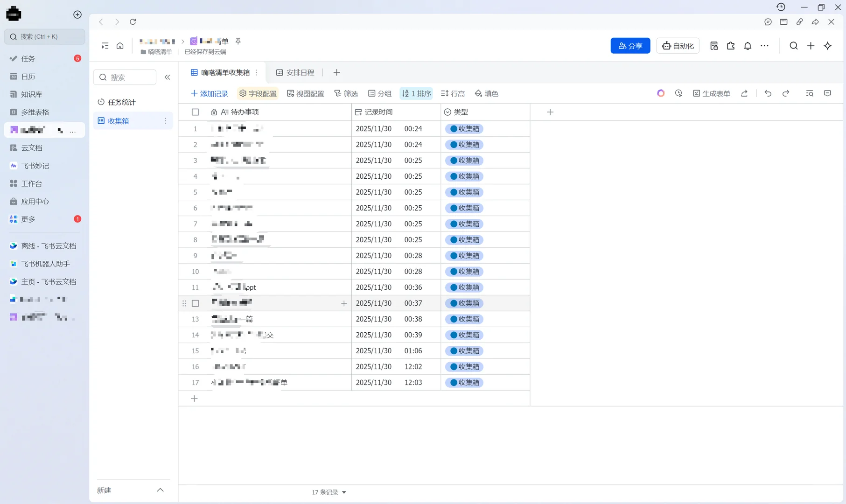
Task: Expand the 收集箱 view options menu
Action: point(165,121)
